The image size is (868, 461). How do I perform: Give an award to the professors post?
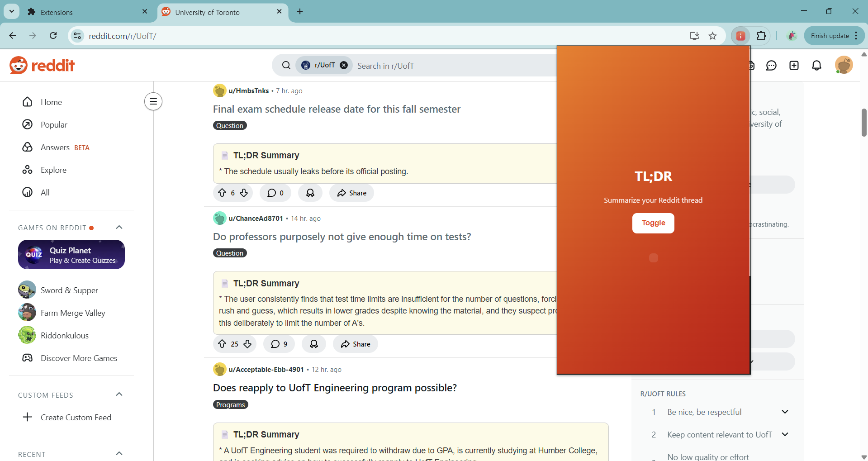(314, 344)
